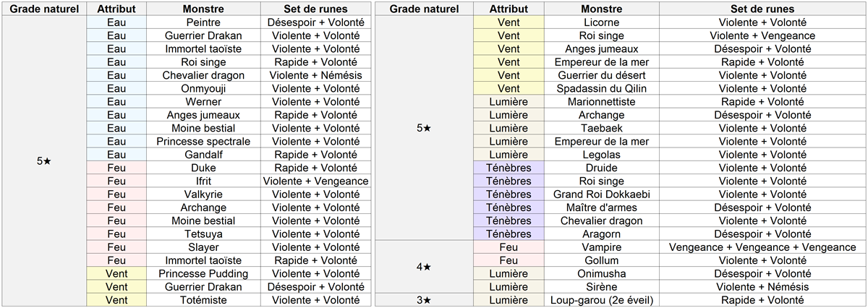Click the 3★ natural grade cell
868x308 pixels.
[x=425, y=299]
